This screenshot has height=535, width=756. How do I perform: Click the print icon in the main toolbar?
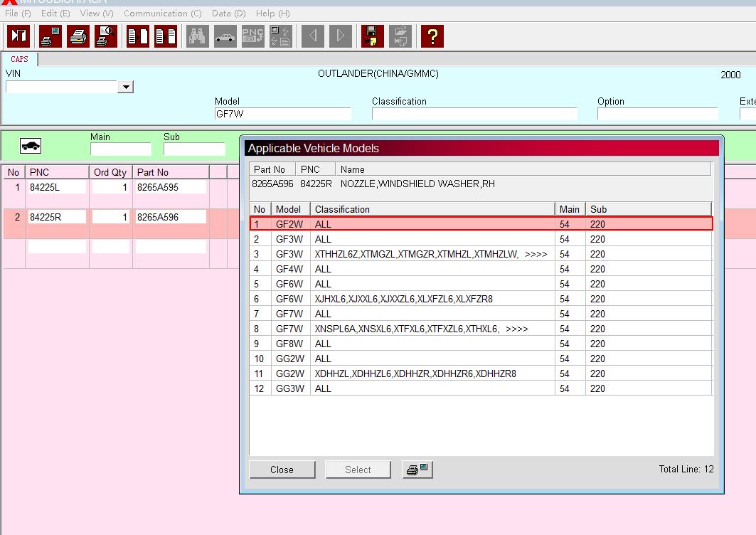tap(78, 36)
